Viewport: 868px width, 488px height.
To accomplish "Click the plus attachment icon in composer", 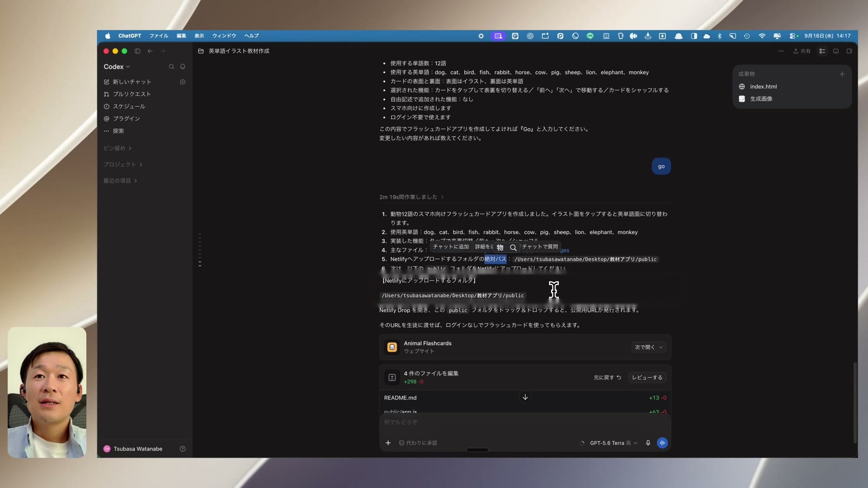I will pyautogui.click(x=388, y=443).
